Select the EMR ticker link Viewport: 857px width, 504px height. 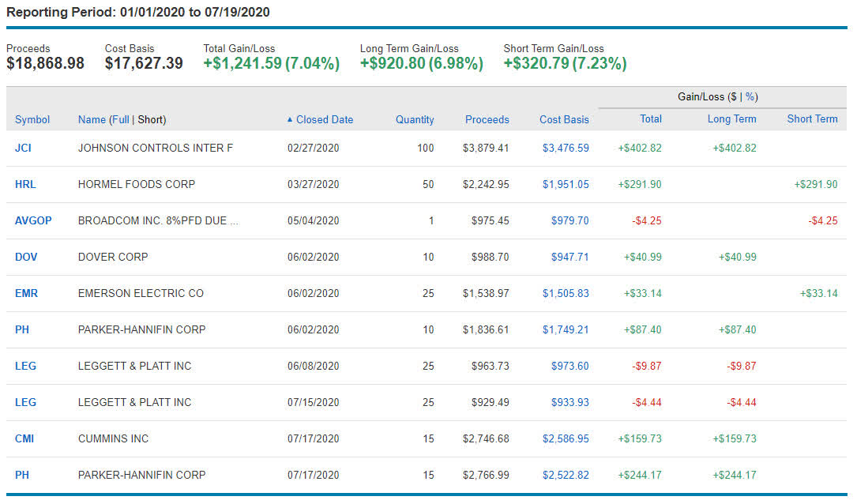coord(26,293)
